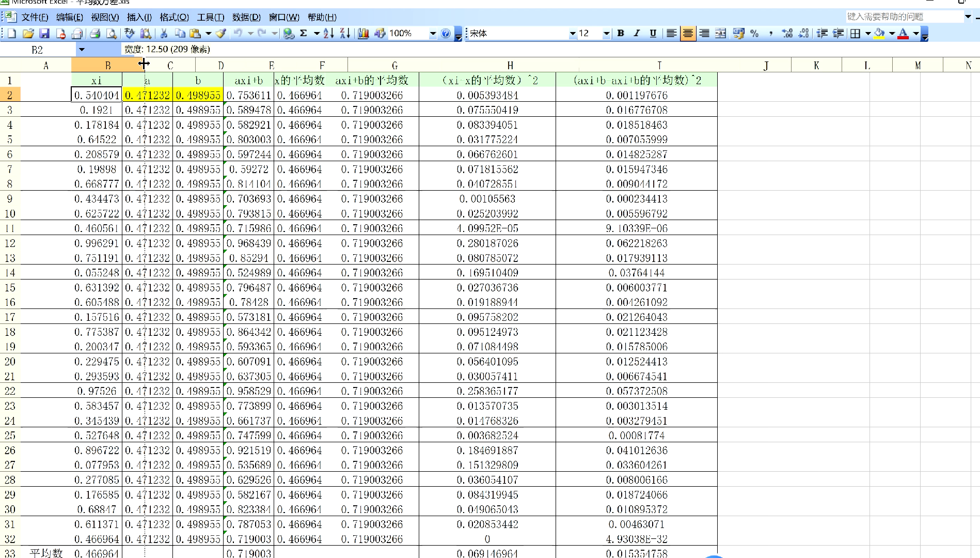Viewport: 980px width, 558px height.
Task: Decrease decimal places
Action: point(803,34)
